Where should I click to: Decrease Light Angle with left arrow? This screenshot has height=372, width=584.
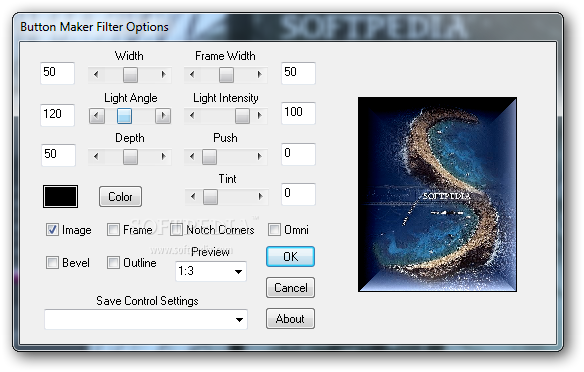click(97, 116)
